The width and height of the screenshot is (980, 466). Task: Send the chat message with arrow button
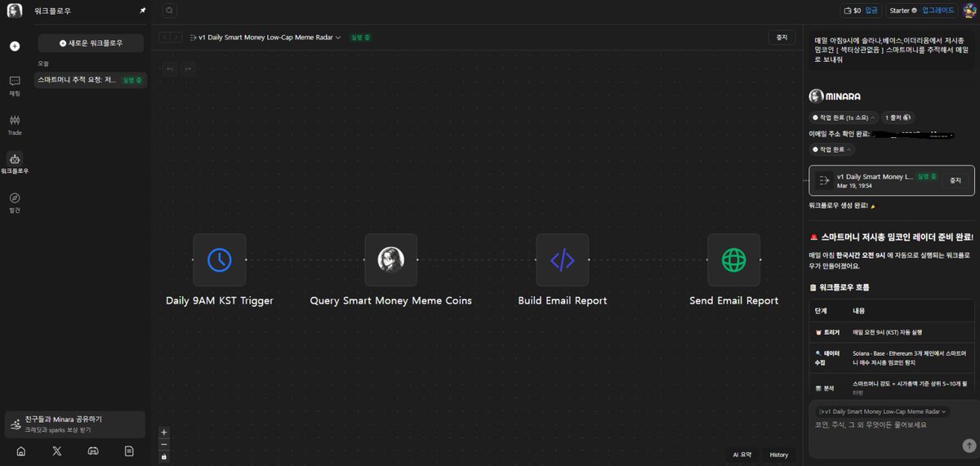[x=969, y=446]
